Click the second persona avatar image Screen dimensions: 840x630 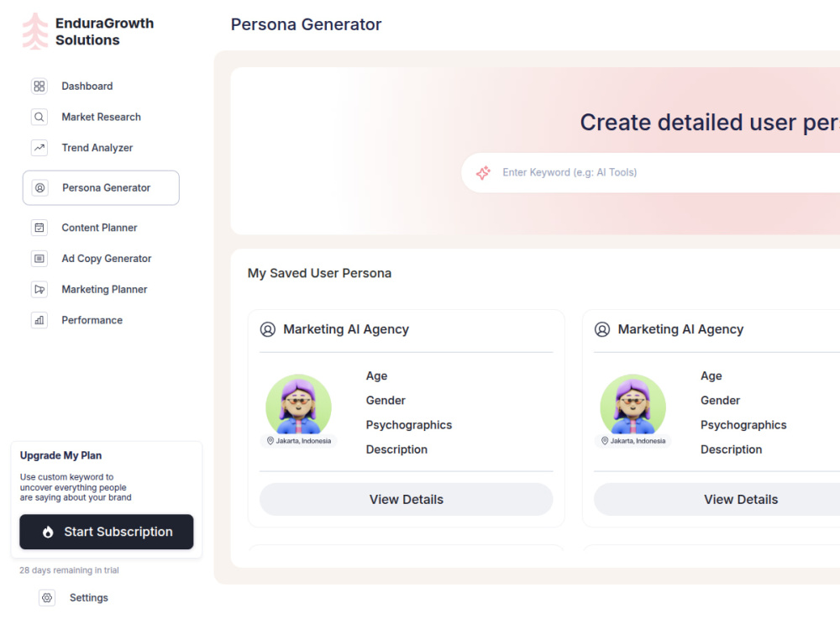[633, 405]
